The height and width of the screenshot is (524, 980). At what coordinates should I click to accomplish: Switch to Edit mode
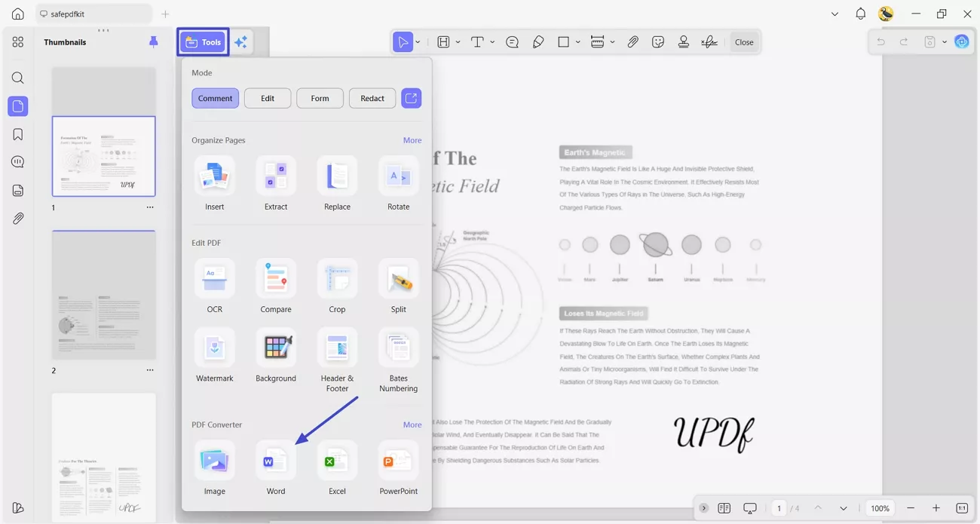[x=267, y=98]
